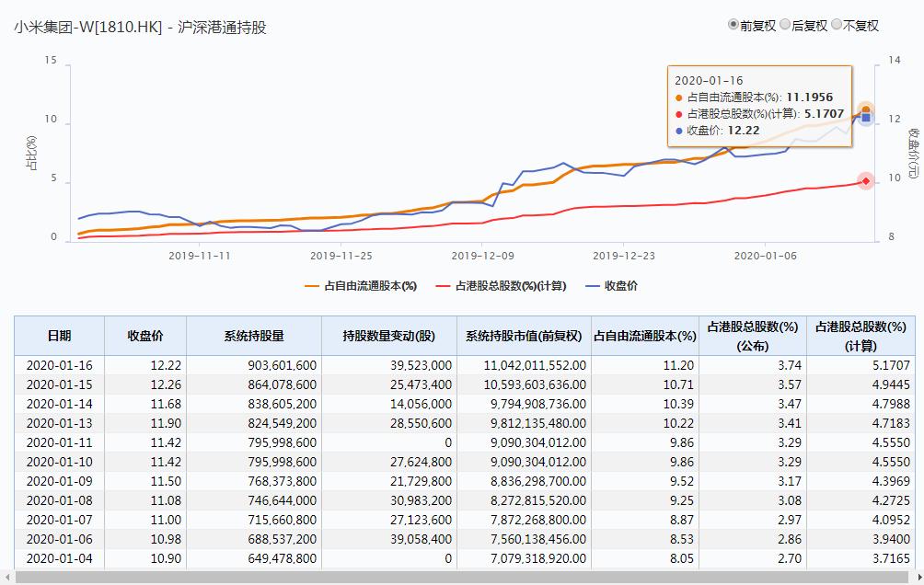Click the 占自由流通股本(%) column header

[x=644, y=336]
